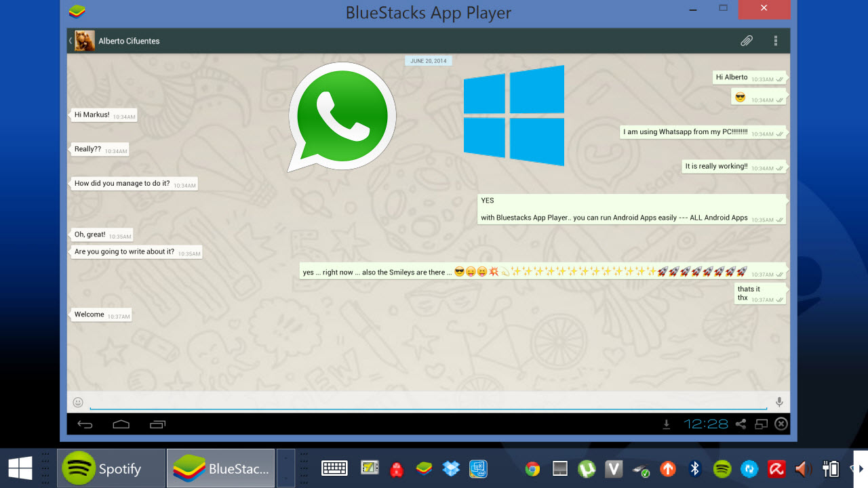Image resolution: width=868 pixels, height=488 pixels.
Task: Check the battery power tray icon
Action: click(831, 468)
